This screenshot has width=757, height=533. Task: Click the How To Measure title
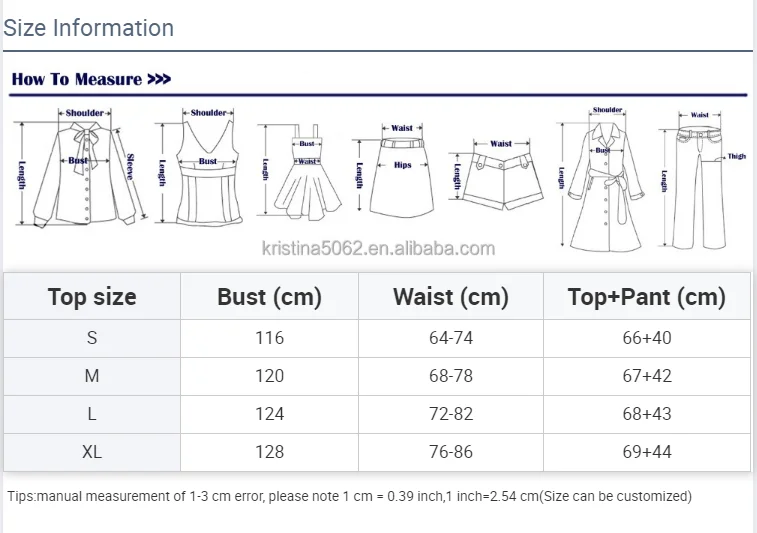coord(77,79)
